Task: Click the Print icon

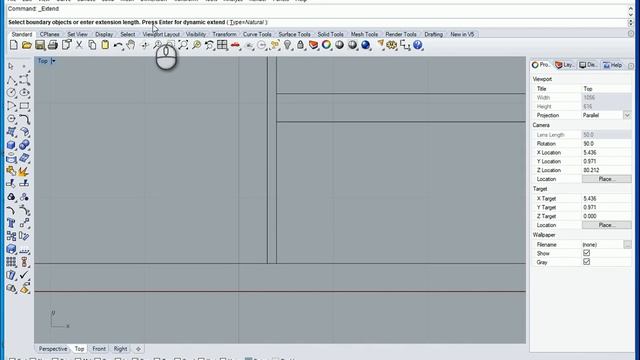Action: [x=53, y=45]
